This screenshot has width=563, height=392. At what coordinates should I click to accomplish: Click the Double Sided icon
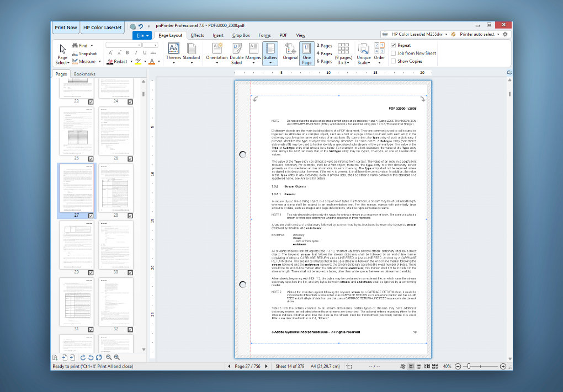[237, 53]
